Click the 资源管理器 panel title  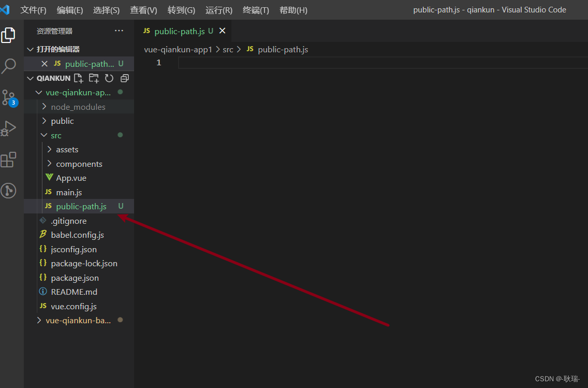[x=54, y=31]
